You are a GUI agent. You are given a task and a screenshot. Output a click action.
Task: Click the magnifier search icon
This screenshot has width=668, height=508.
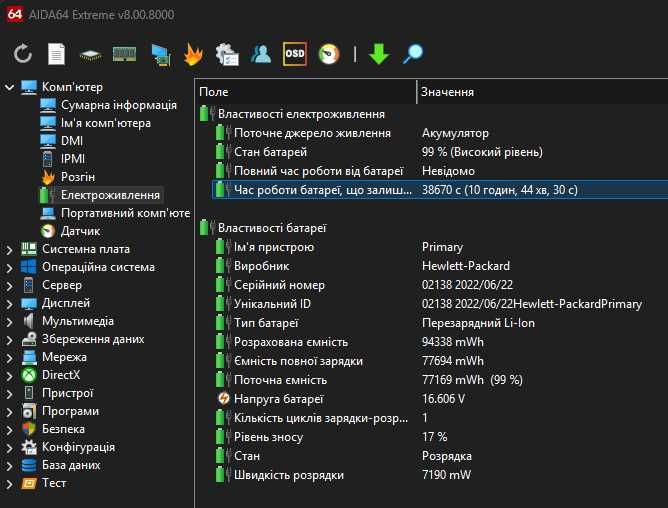pos(412,54)
